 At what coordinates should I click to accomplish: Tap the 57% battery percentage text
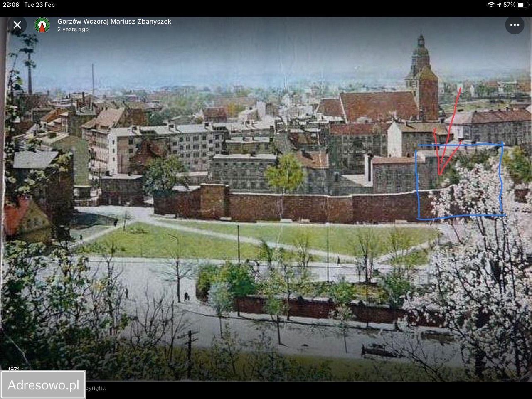click(x=509, y=5)
